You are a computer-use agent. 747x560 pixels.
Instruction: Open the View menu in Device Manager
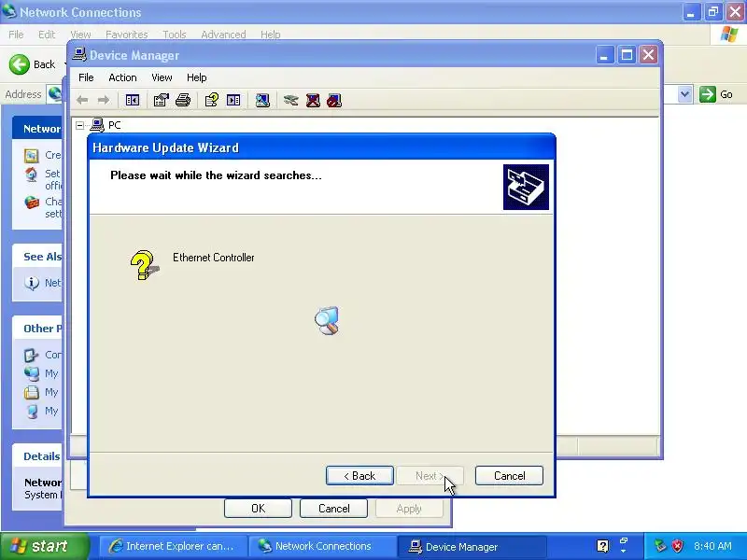pos(162,77)
